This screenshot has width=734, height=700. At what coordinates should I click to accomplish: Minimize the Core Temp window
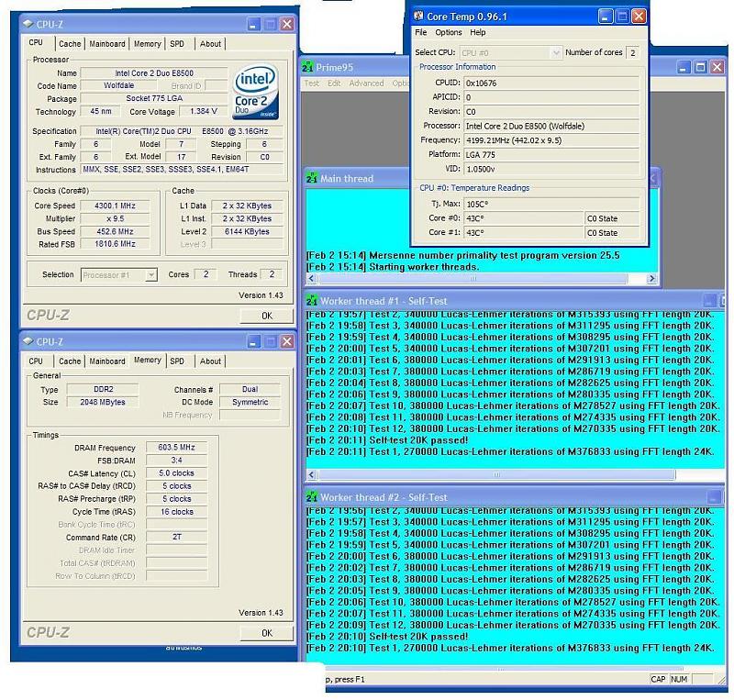(x=606, y=17)
